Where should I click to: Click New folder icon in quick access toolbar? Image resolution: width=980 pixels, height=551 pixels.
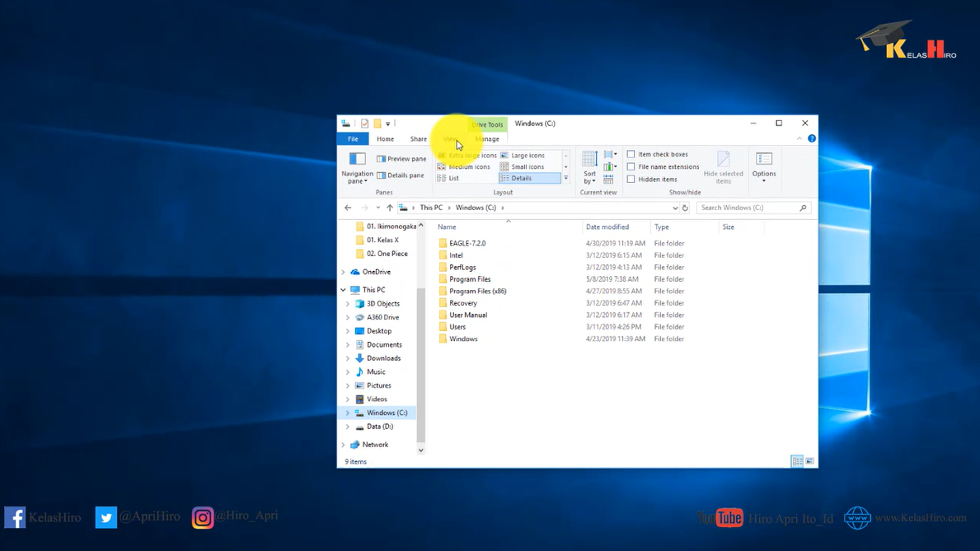pyautogui.click(x=377, y=124)
